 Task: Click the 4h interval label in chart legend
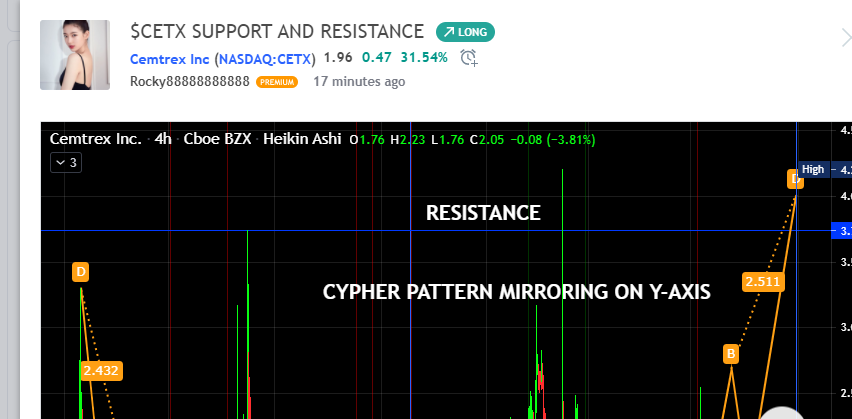162,139
